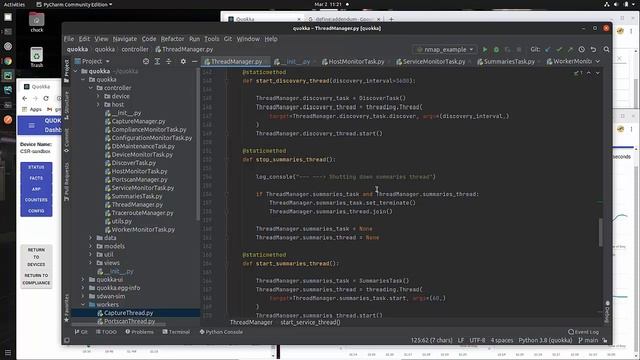The image size is (640, 360).
Task: Collapse the controller folder in project tree
Action: coord(91,88)
